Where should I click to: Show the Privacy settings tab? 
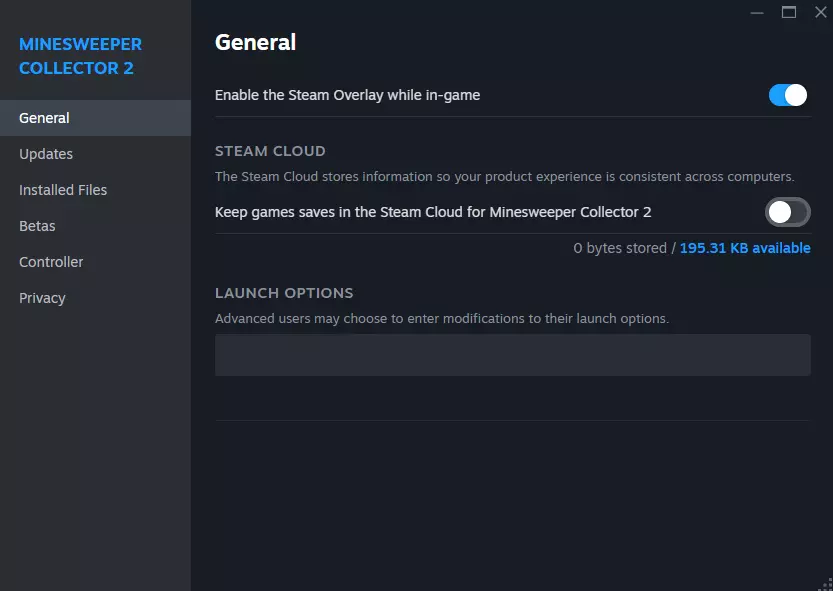(42, 298)
